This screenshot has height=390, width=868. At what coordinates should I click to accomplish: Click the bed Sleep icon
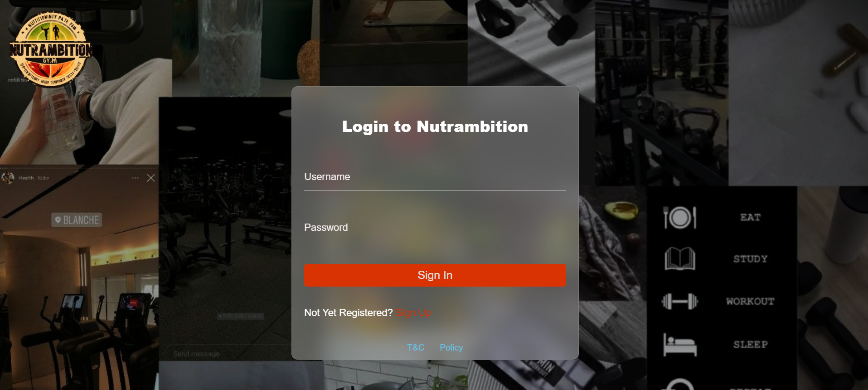679,345
